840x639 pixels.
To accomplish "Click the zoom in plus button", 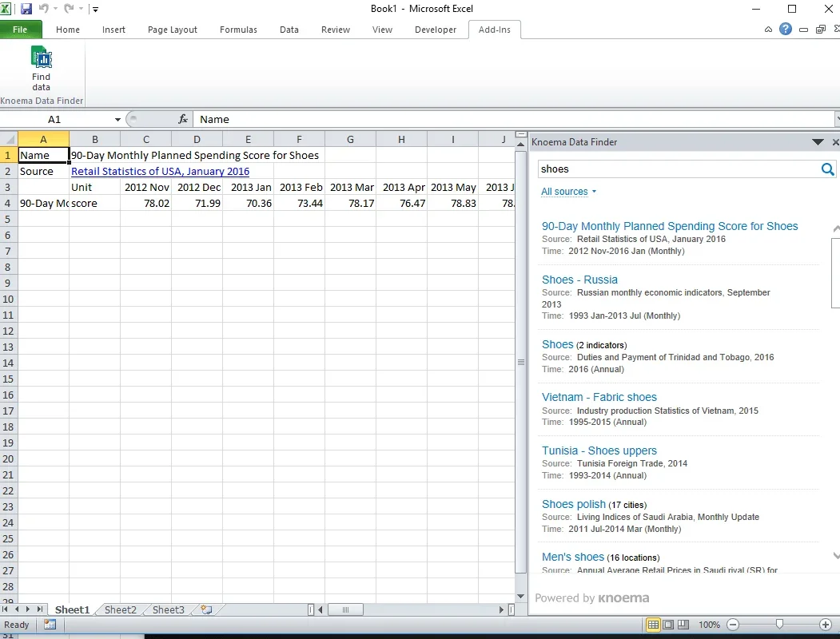I will [x=826, y=625].
